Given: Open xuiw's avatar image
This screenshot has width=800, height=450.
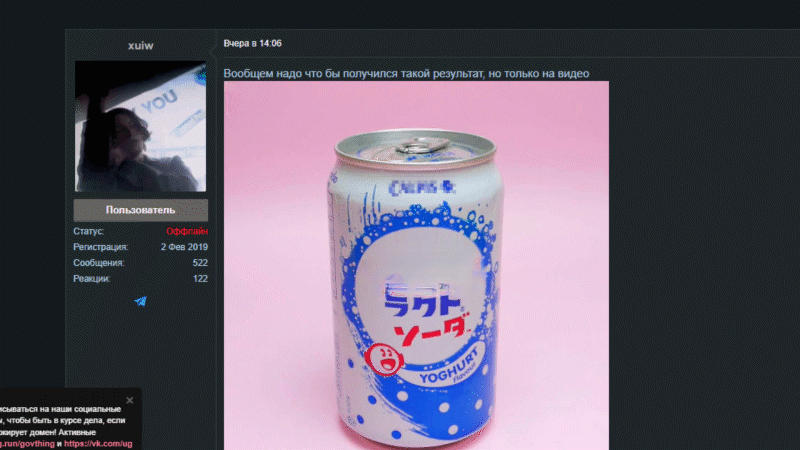Looking at the screenshot, I should coord(140,126).
